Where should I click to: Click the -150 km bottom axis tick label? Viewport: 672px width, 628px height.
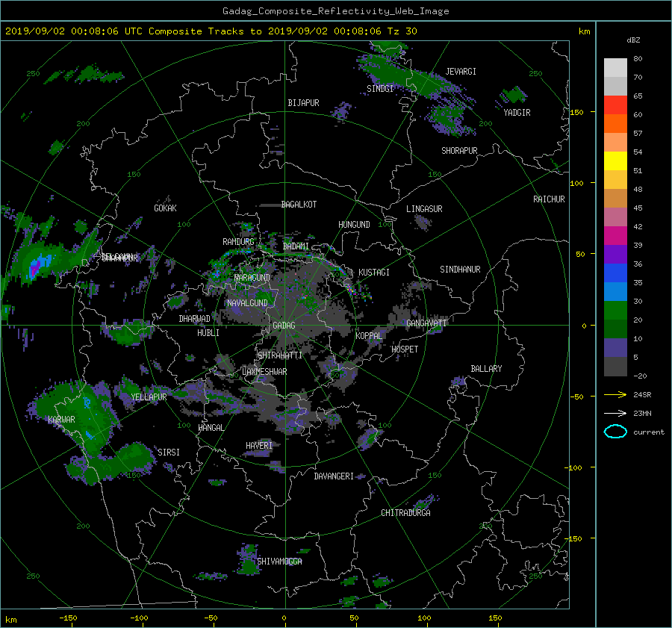coord(68,618)
